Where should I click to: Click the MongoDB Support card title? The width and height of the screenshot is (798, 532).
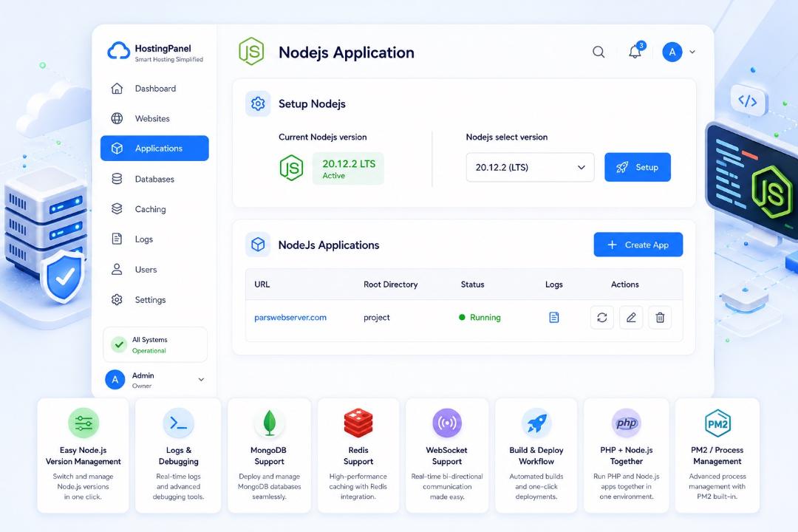269,456
